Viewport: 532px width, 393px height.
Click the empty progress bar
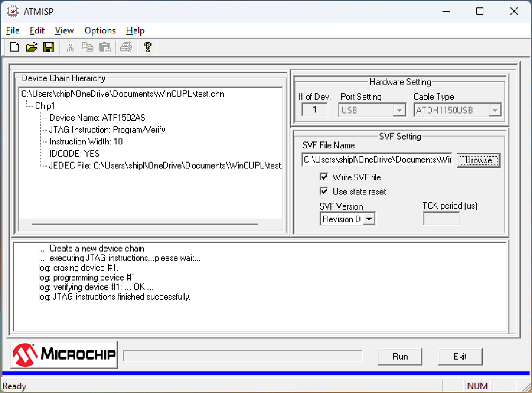(242, 356)
